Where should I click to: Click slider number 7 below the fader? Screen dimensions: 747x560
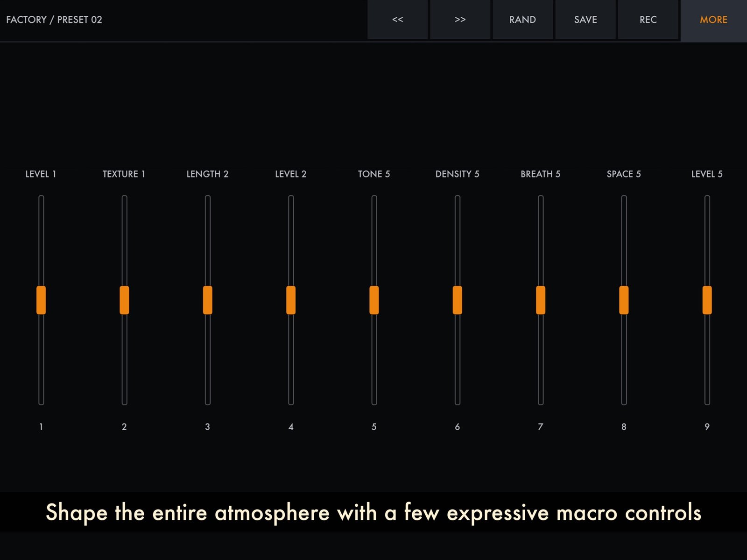(x=540, y=426)
